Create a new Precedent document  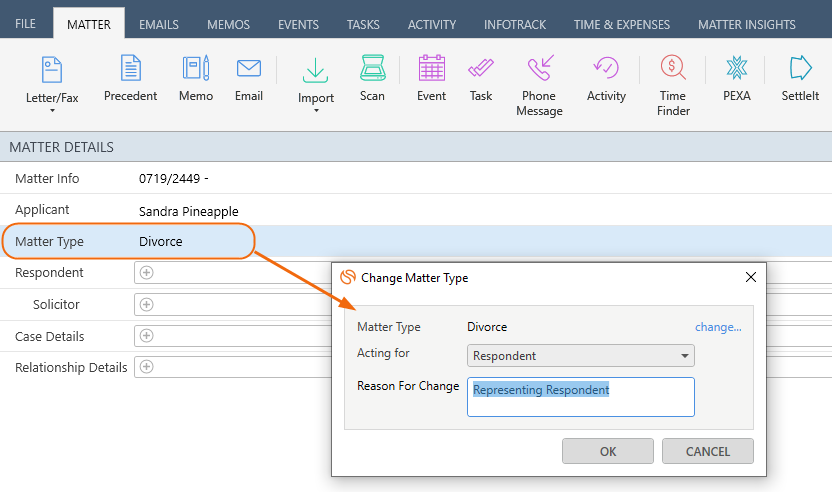[x=131, y=79]
